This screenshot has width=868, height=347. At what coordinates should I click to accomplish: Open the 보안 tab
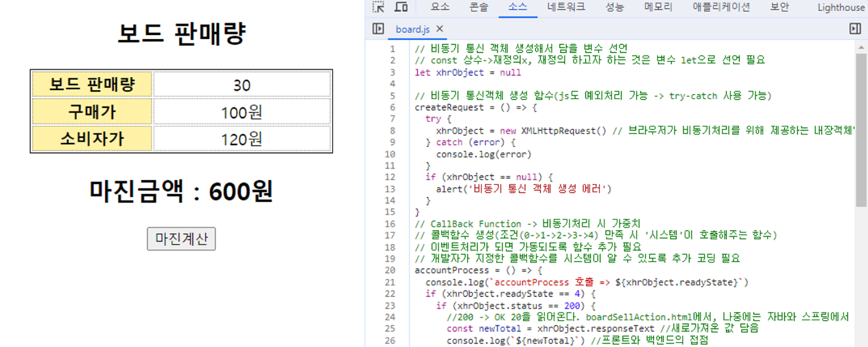pos(779,7)
